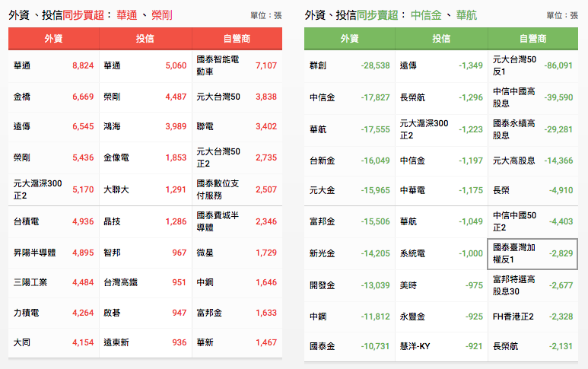Click the red 外資 column header
Viewport: 588px width, 369px height.
53,39
